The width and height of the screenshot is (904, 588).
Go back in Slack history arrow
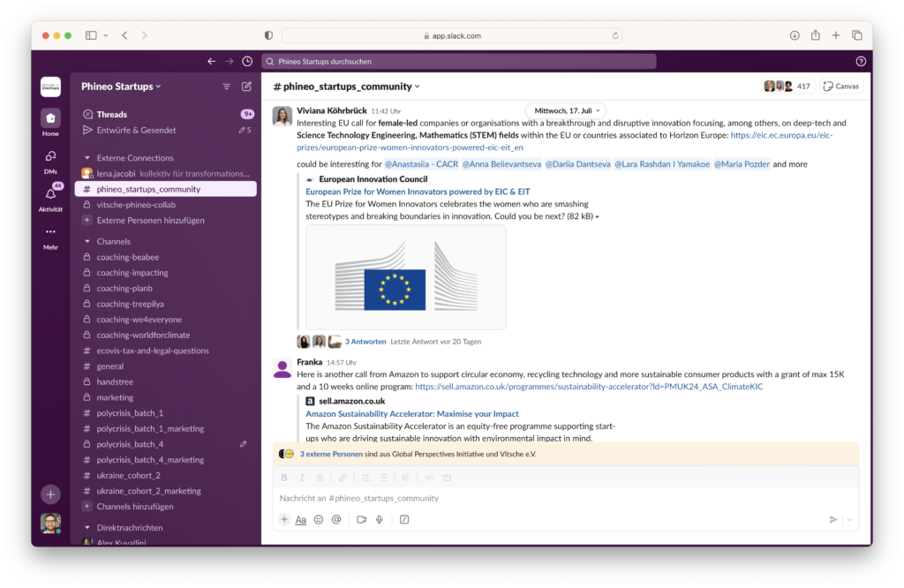pyautogui.click(x=212, y=61)
